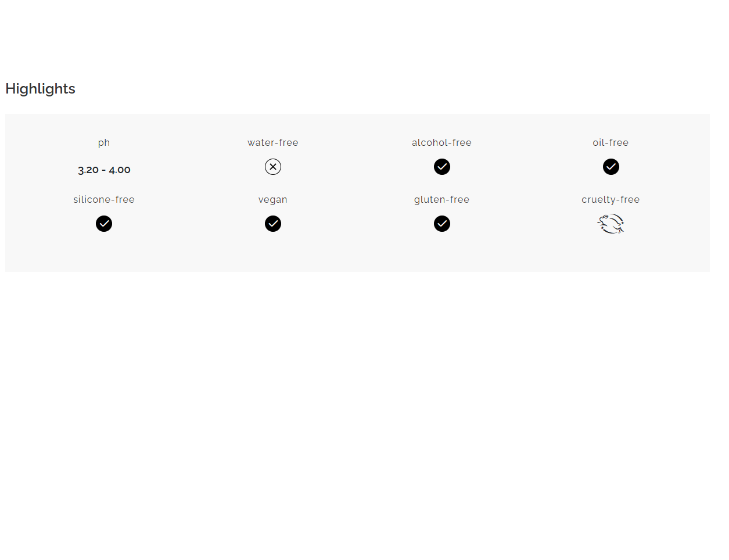729x560 pixels.
Task: Select the Highlights section heading
Action: tap(41, 89)
